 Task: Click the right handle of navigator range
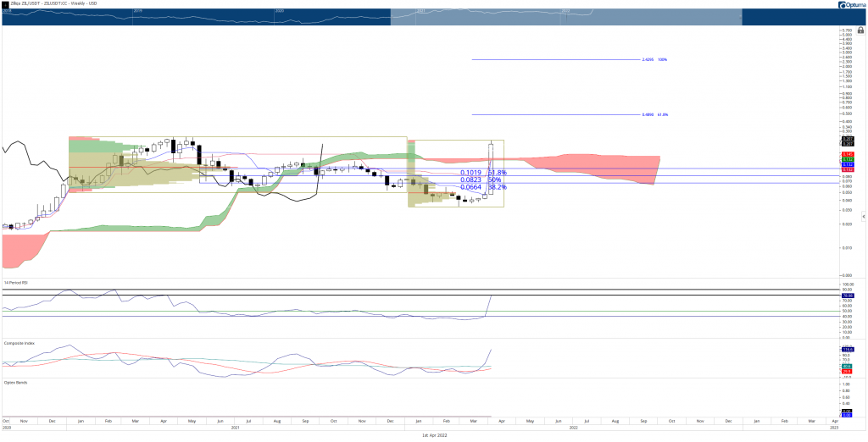point(741,17)
